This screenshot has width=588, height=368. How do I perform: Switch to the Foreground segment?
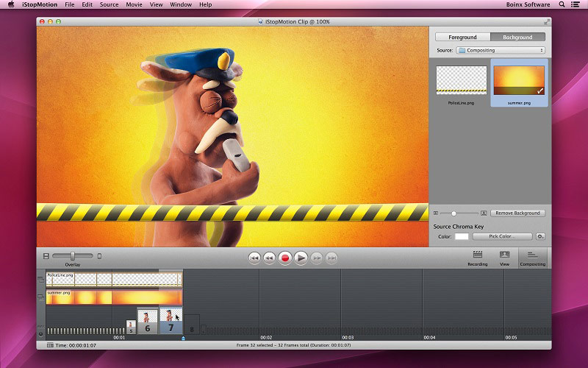pyautogui.click(x=462, y=38)
